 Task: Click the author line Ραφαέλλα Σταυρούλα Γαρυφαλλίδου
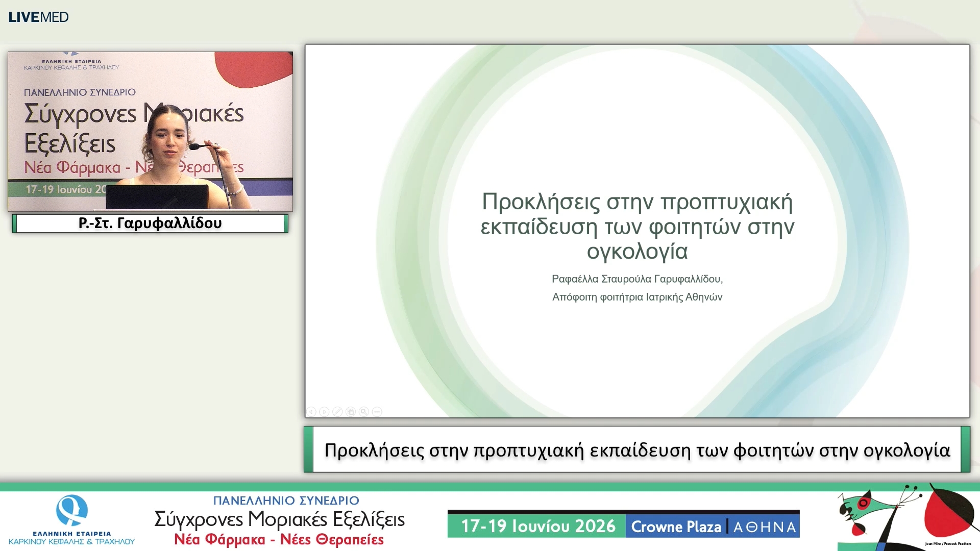(637, 279)
